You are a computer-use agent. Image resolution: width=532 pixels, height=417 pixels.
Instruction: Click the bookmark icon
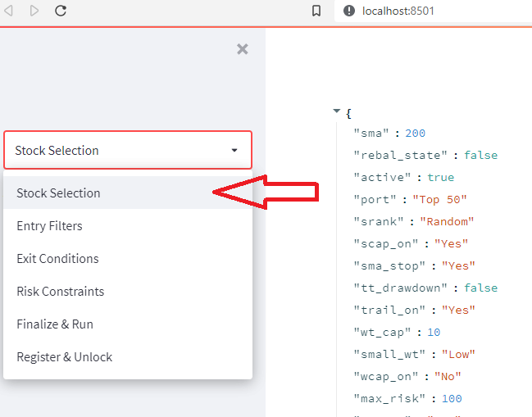pos(316,11)
